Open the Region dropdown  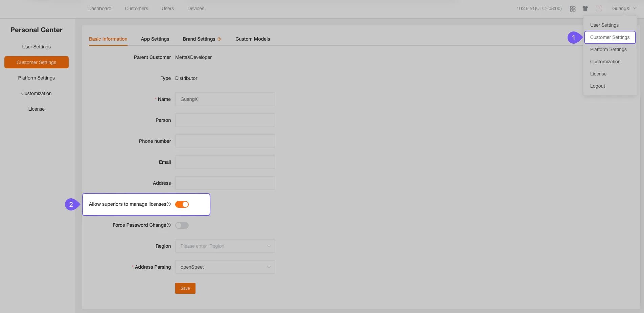[x=225, y=246]
